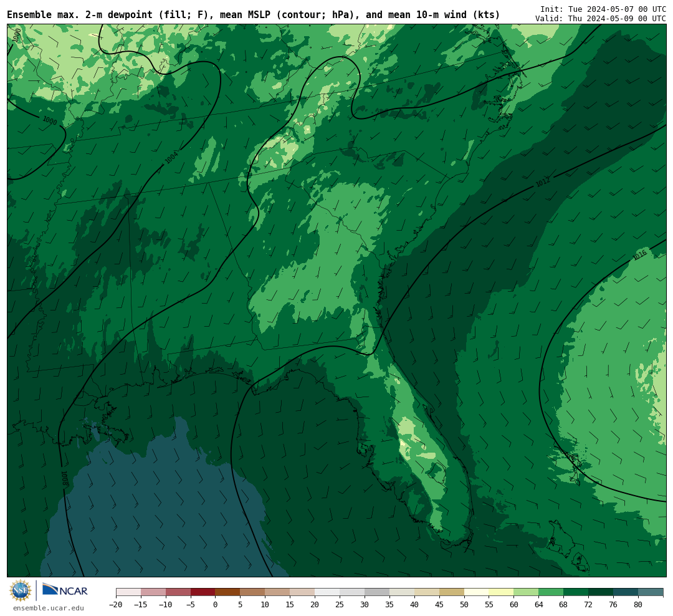
Task: Click the -20 colorbar tick label
Action: 116,605
